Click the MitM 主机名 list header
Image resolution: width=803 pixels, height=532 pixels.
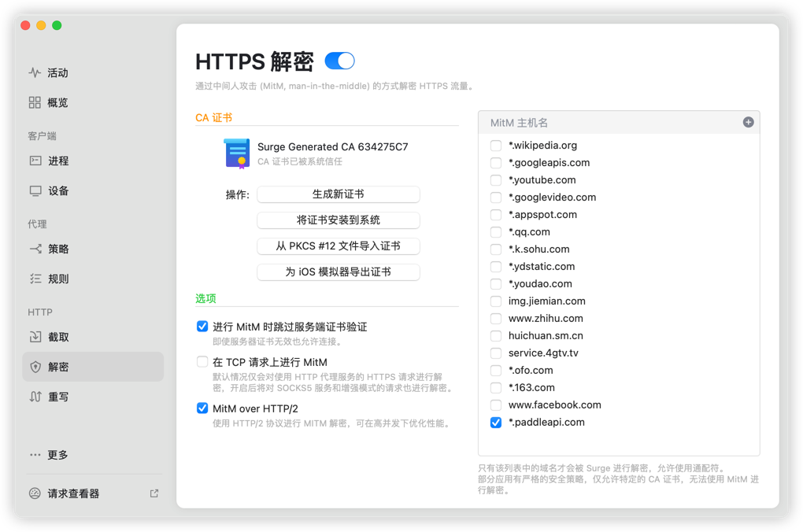click(x=619, y=122)
